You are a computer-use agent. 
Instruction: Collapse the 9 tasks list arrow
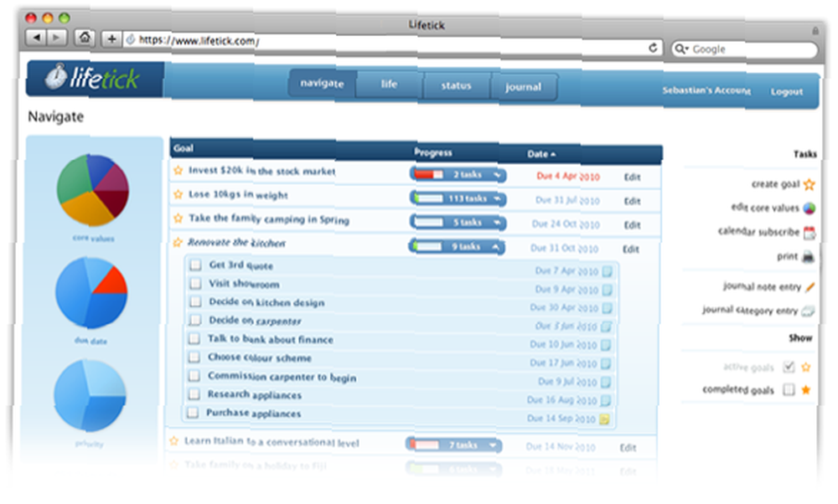[496, 247]
